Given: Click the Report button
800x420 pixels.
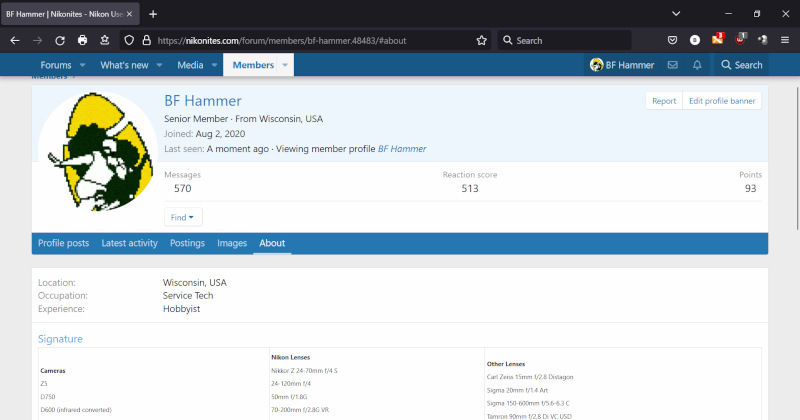Looking at the screenshot, I should pos(664,101).
